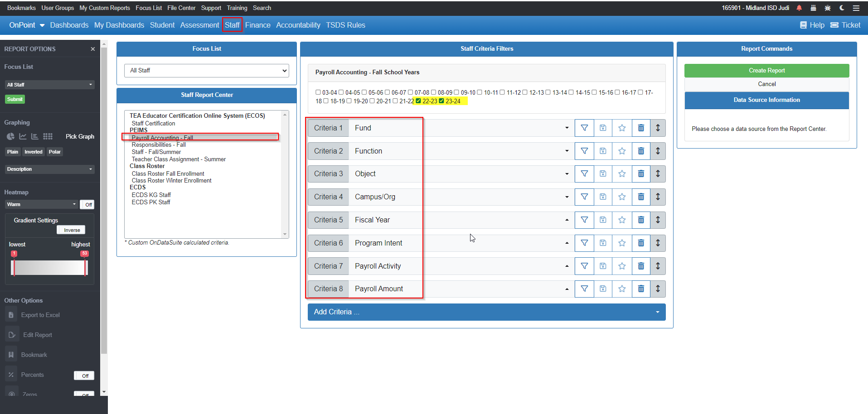Enable dark mode with the moon icon
The width and height of the screenshot is (868, 414).
click(842, 8)
